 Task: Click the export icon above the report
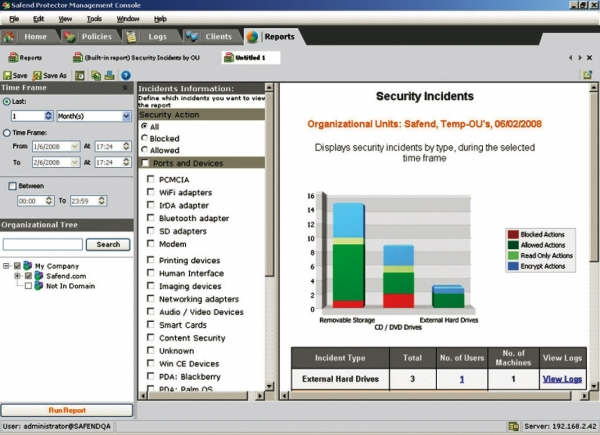[x=587, y=75]
